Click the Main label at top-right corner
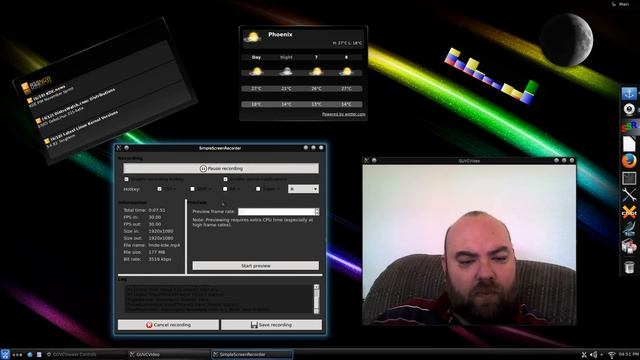The image size is (640, 360). pos(624,4)
